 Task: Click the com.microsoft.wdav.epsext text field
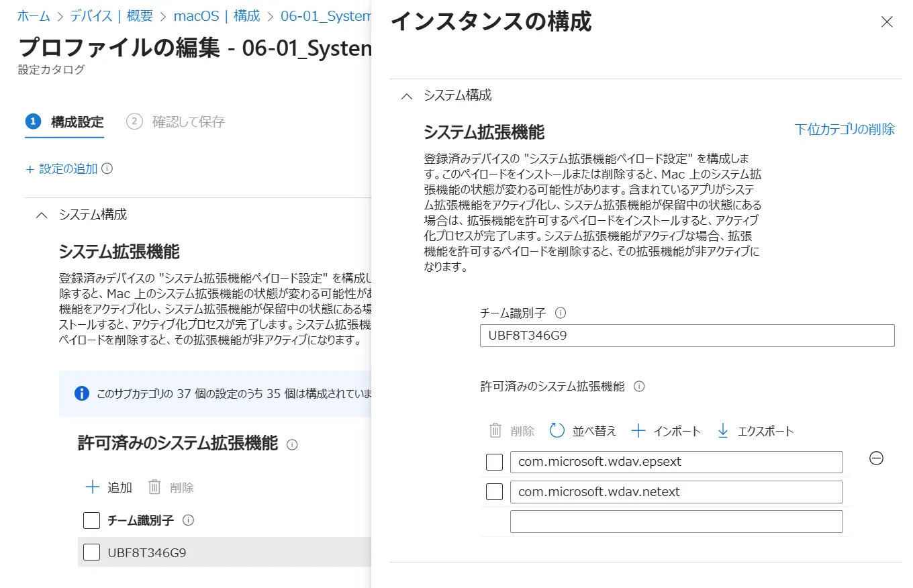click(x=676, y=462)
